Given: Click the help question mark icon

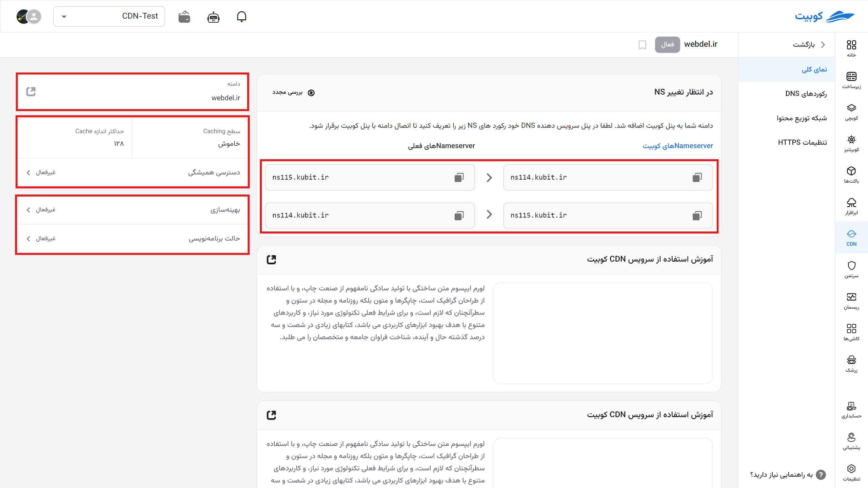Looking at the screenshot, I should (x=821, y=475).
